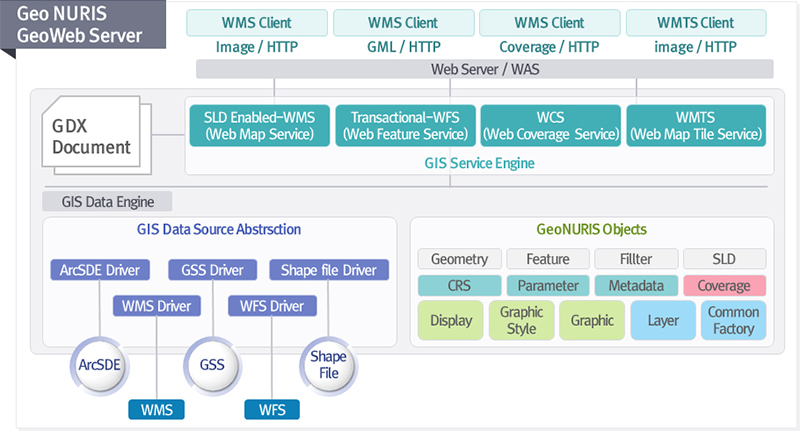Click the WMTS Client box
This screenshot has width=800, height=432.
(696, 23)
